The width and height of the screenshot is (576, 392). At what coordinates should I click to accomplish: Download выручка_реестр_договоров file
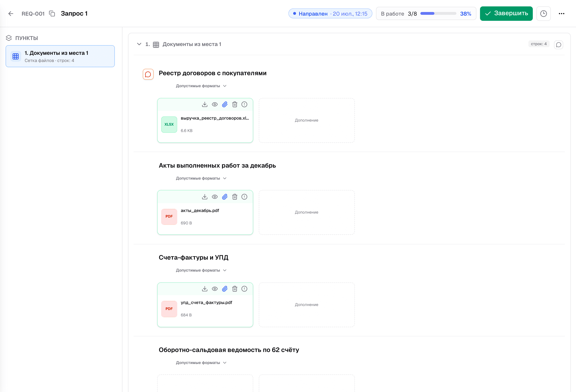(205, 104)
